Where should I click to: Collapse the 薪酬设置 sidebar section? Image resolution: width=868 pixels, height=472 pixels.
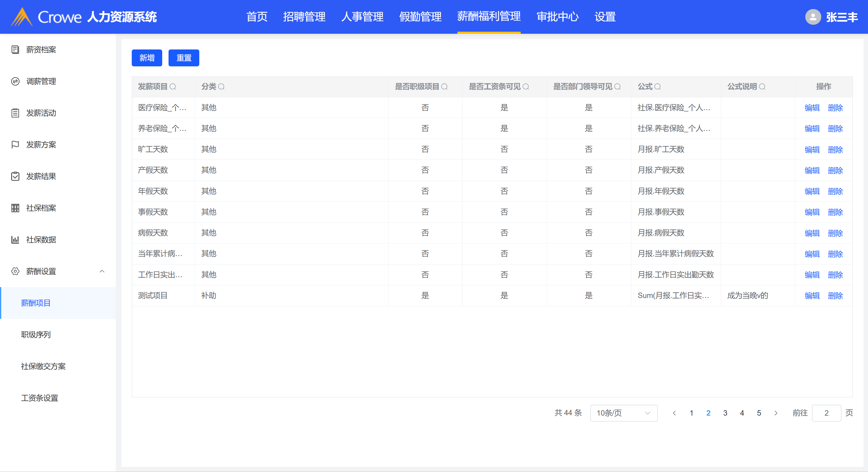(x=102, y=271)
